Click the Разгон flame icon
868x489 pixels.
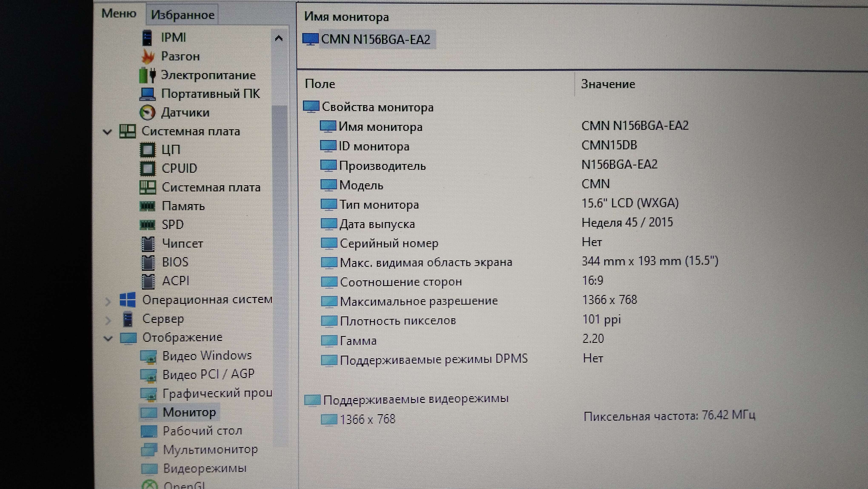[148, 57]
